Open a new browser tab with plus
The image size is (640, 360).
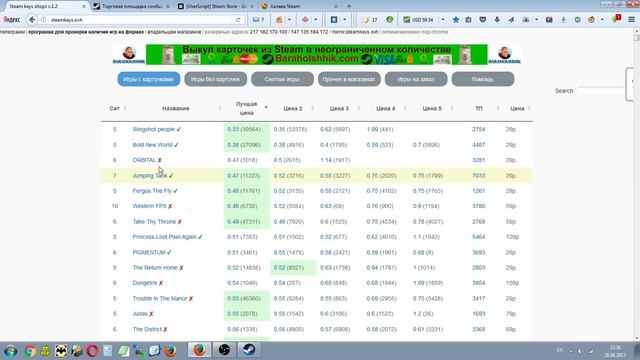click(x=349, y=6)
